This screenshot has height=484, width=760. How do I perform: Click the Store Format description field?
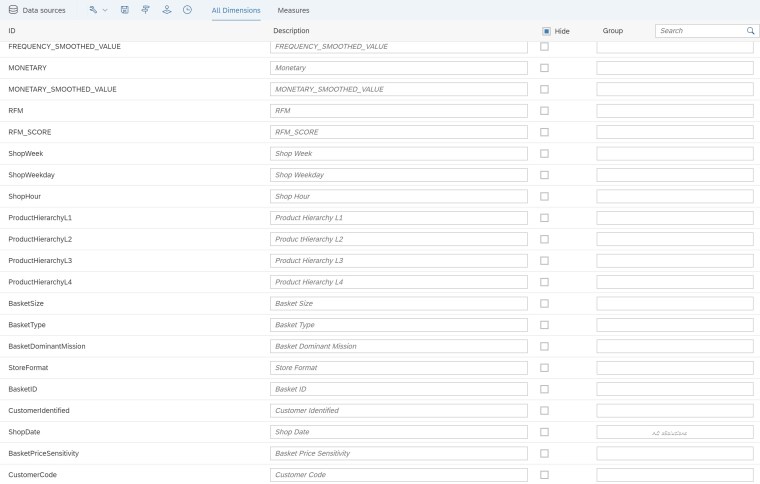[x=399, y=368]
